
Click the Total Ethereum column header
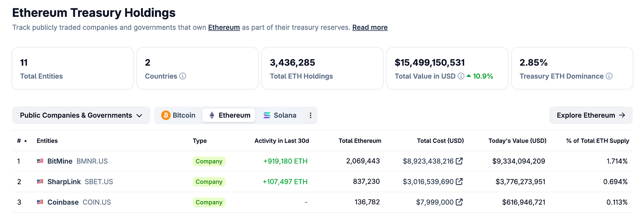point(360,141)
